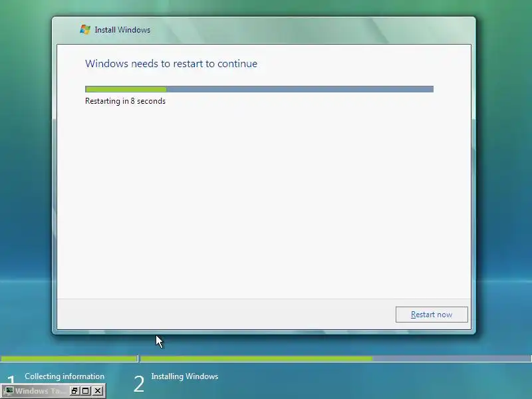Click the 'Windows needs to restart to continue' heading

point(172,63)
